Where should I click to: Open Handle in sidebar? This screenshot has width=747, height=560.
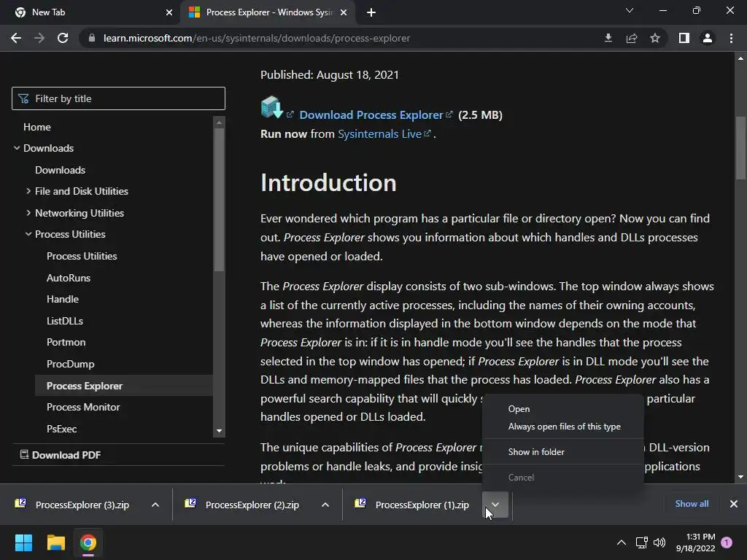pos(63,299)
